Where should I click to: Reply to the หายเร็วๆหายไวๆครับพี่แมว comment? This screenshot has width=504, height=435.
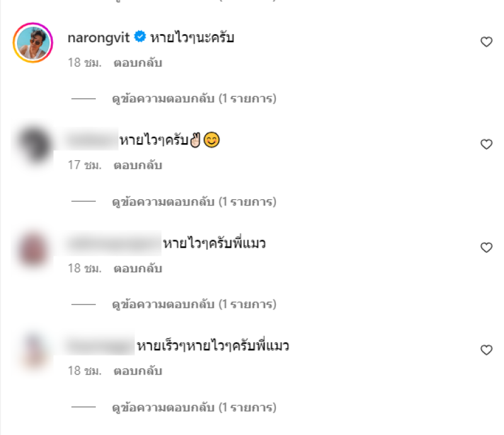click(x=137, y=371)
